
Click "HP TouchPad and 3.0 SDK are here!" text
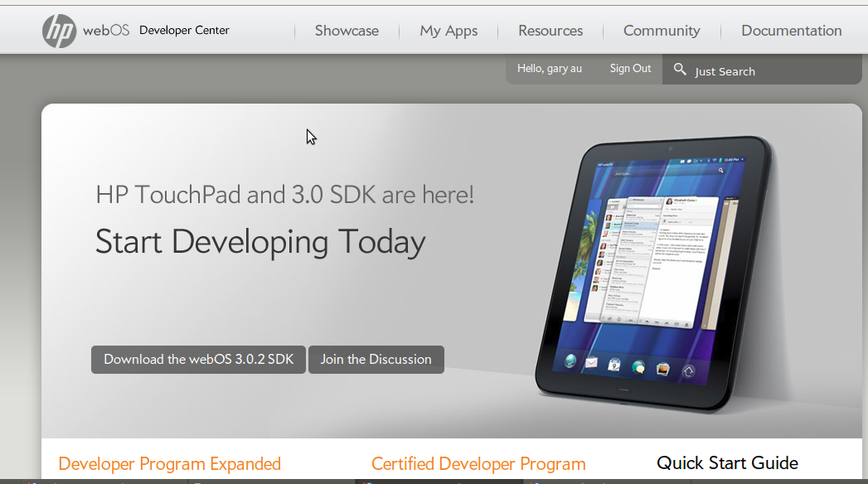pos(284,195)
